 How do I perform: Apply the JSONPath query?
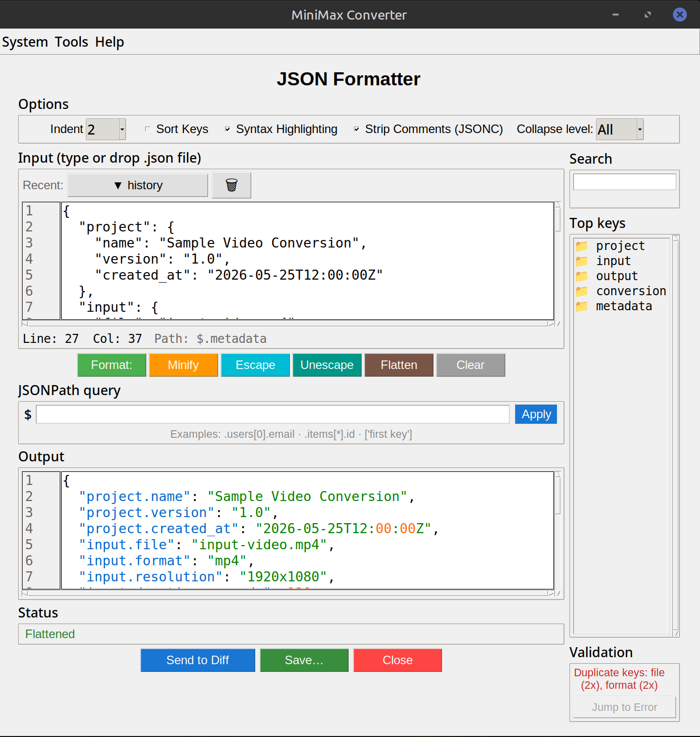(536, 414)
